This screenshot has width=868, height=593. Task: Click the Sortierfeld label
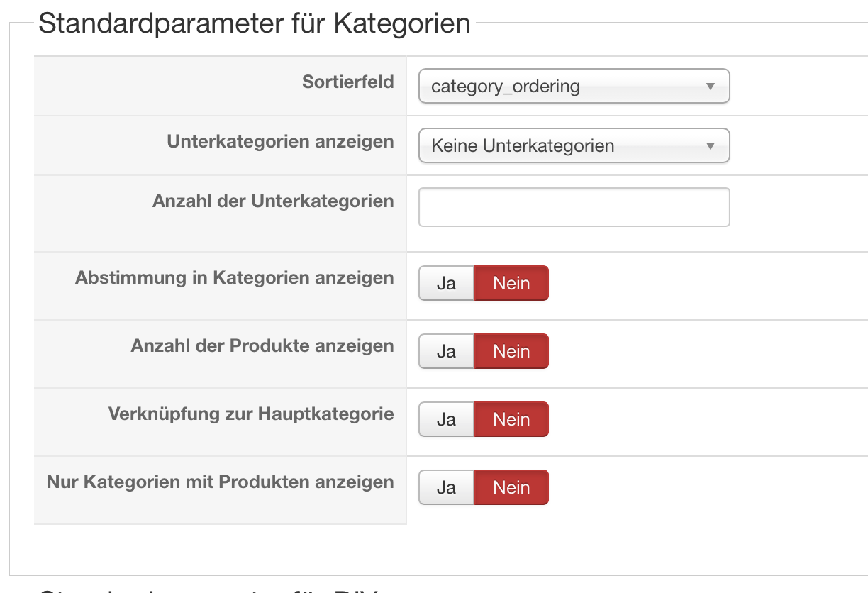coord(347,82)
